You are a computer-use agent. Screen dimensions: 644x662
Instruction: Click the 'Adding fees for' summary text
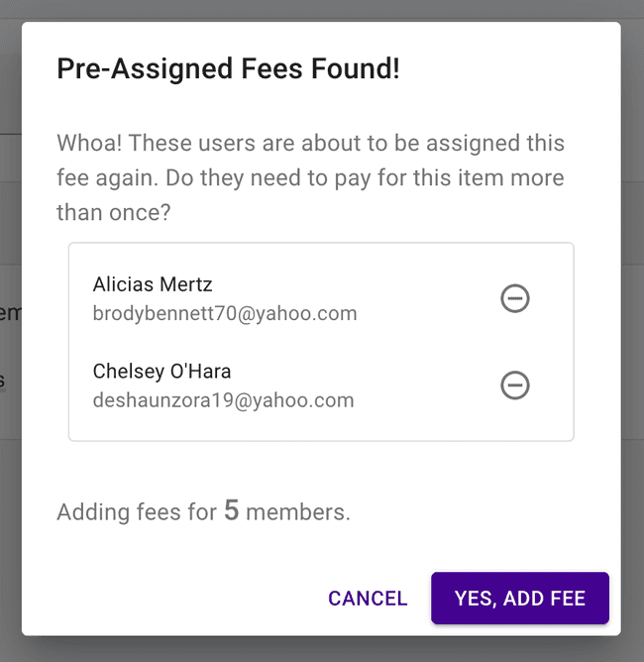click(x=137, y=512)
